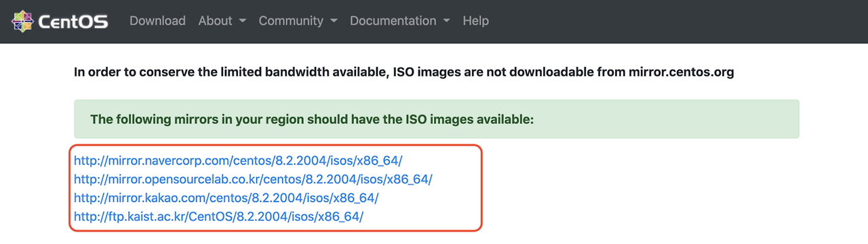Open the Download page from navbar

[157, 21]
